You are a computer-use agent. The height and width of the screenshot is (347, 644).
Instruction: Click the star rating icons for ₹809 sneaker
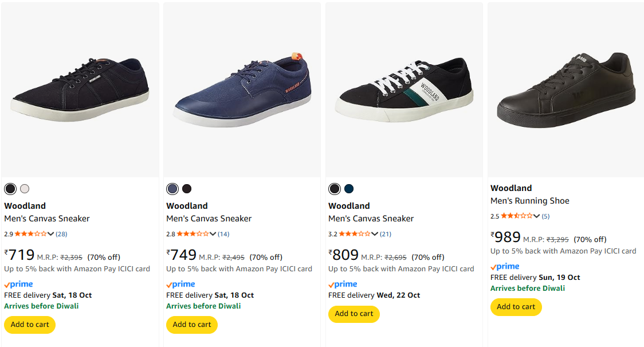(355, 234)
